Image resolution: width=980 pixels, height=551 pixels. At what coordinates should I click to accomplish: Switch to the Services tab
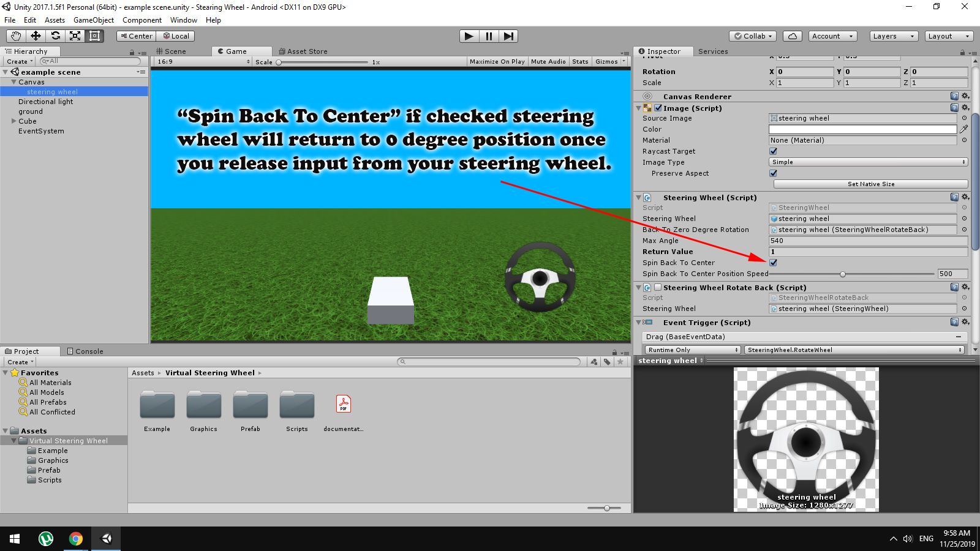pyautogui.click(x=713, y=51)
